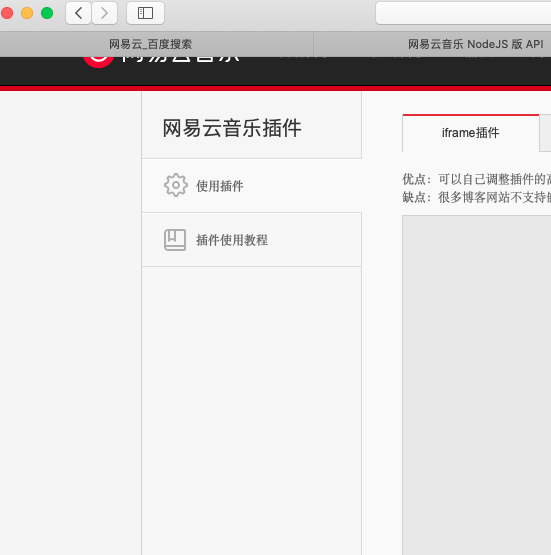
Task: Close the window with the red button
Action: pyautogui.click(x=7, y=13)
